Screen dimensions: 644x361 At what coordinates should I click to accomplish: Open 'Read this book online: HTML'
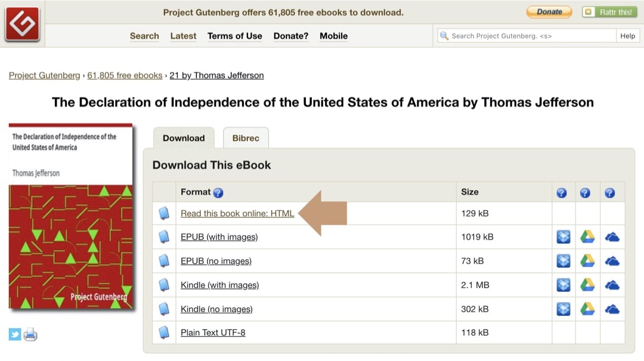(x=237, y=213)
